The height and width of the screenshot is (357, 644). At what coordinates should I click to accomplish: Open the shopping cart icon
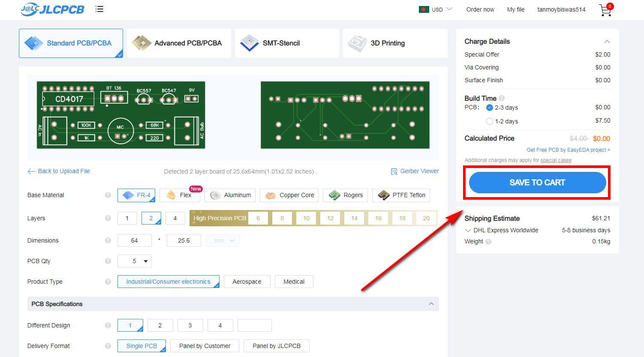[x=606, y=10]
